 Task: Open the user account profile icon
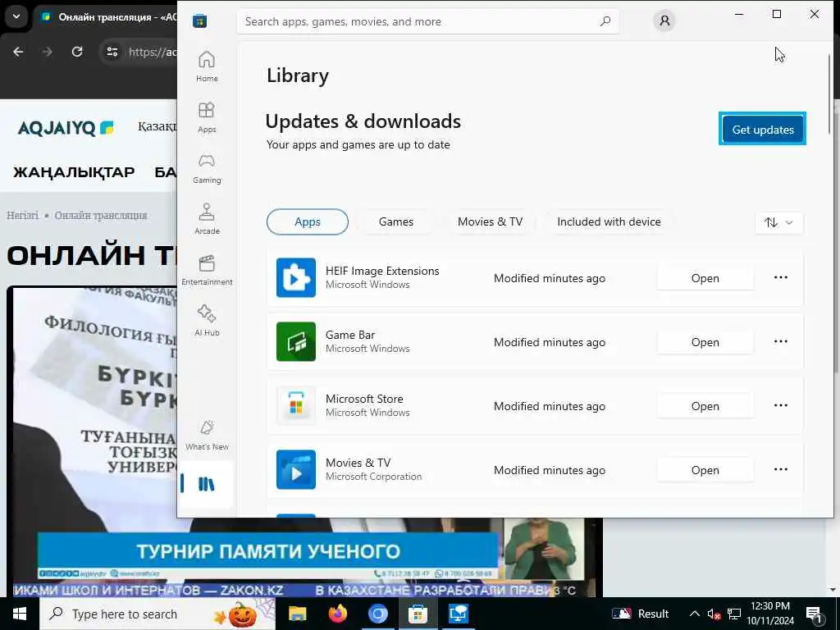click(x=664, y=21)
